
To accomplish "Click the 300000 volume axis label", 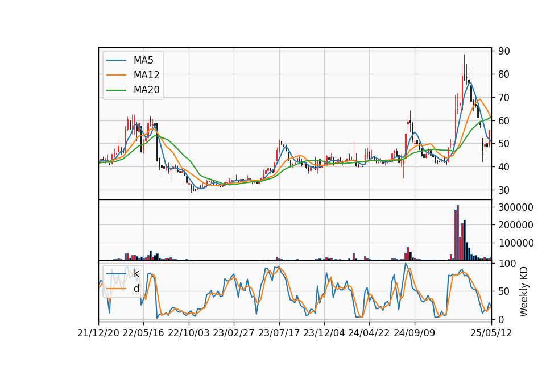I will pos(516,207).
